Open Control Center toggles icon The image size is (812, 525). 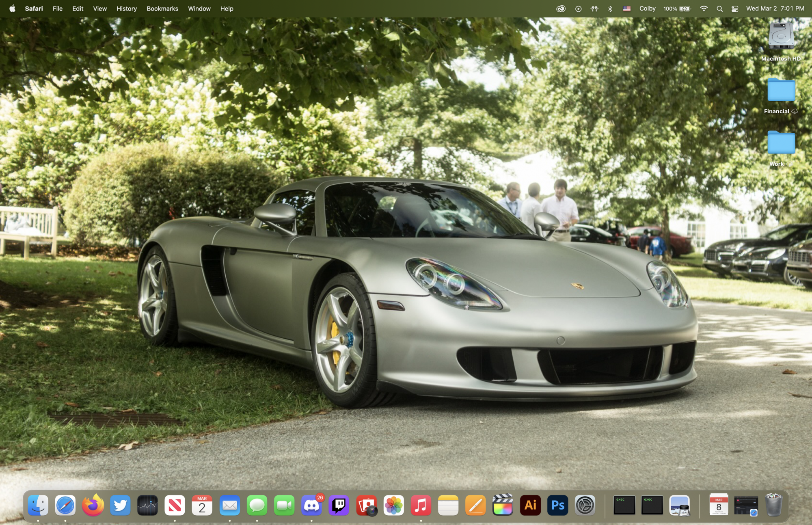[735, 9]
